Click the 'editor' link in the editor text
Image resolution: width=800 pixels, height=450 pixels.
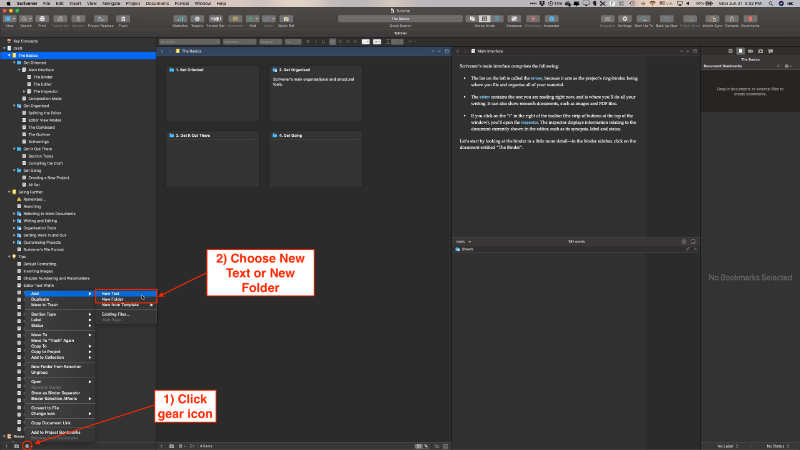click(x=484, y=97)
